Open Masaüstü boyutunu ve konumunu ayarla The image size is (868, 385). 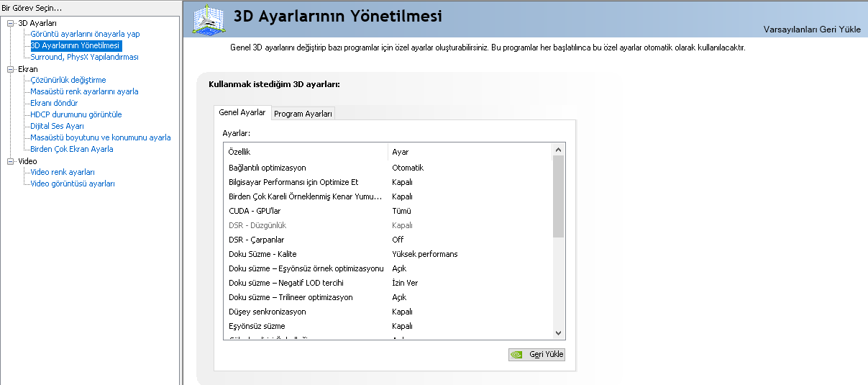(101, 137)
